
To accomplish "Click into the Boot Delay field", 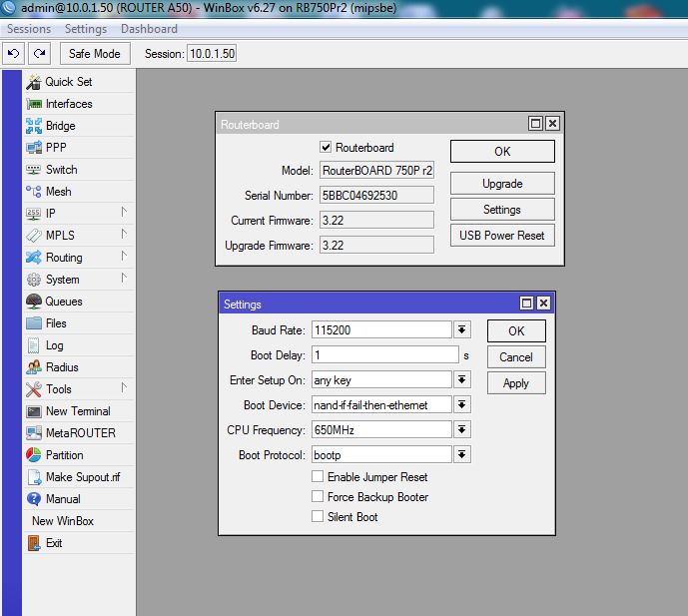I will [x=385, y=355].
